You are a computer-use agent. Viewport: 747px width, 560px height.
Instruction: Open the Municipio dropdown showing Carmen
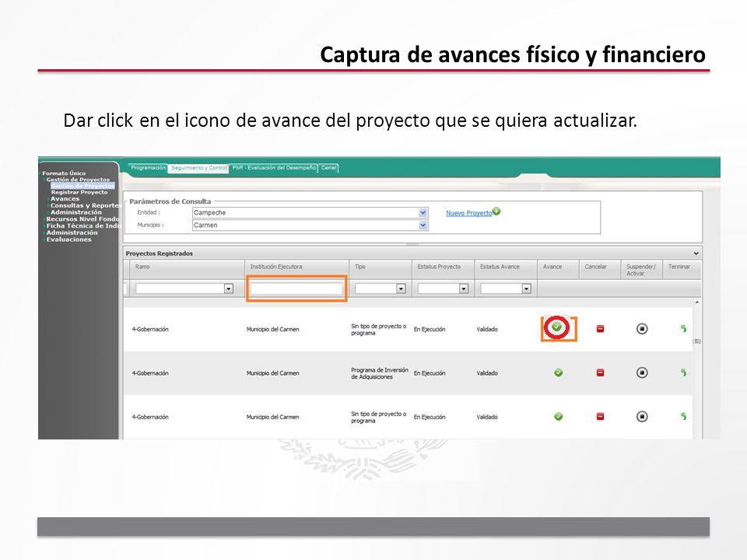click(x=423, y=226)
